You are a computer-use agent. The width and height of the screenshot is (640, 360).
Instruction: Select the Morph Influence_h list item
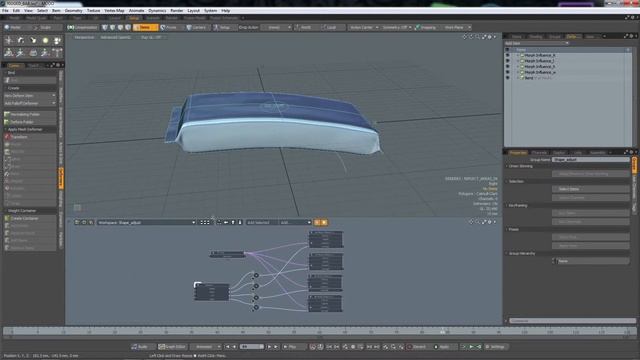(x=540, y=67)
